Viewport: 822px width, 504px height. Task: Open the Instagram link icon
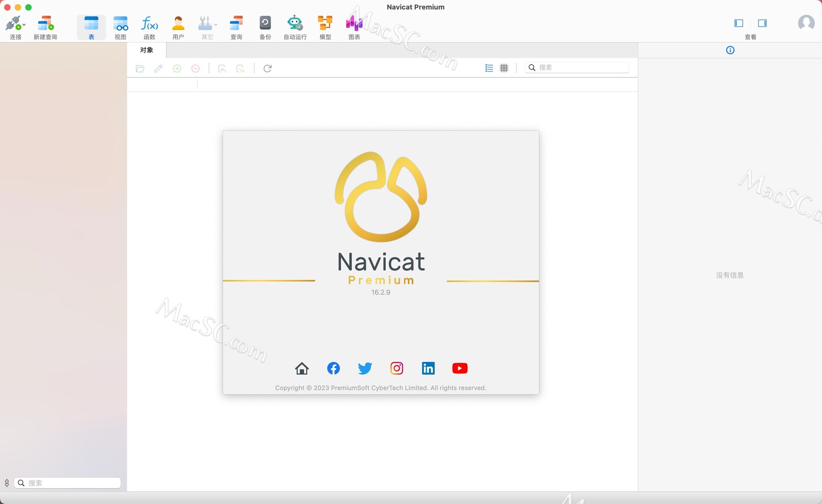point(397,368)
